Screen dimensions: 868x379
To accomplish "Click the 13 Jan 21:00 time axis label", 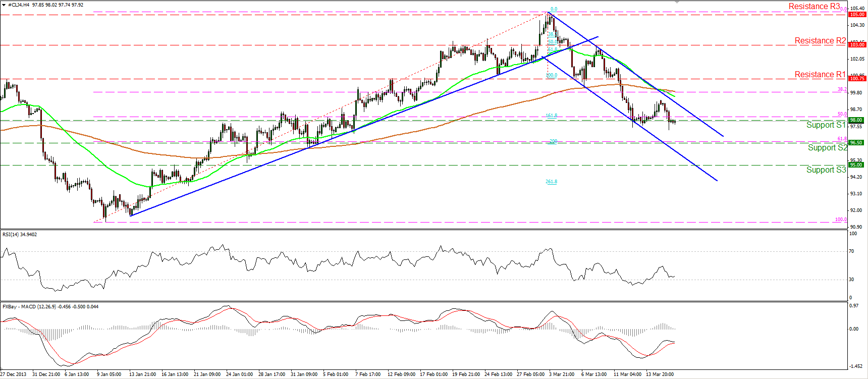I will point(142,374).
